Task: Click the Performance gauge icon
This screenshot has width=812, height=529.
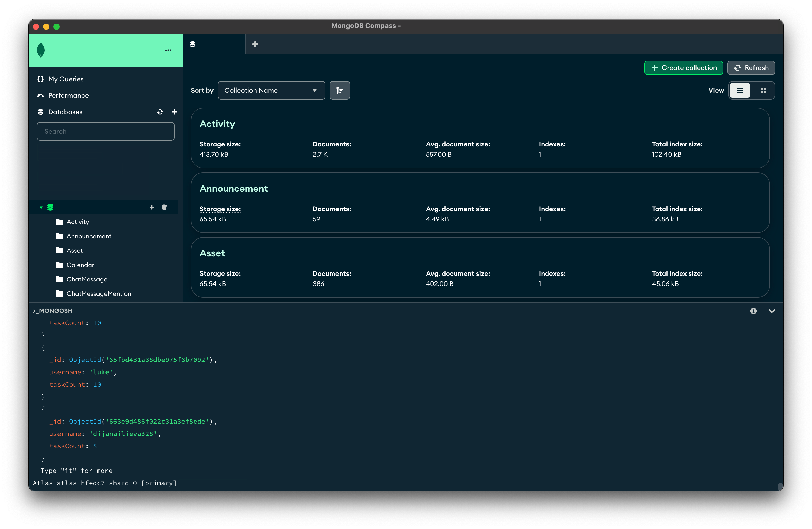Action: [x=41, y=95]
